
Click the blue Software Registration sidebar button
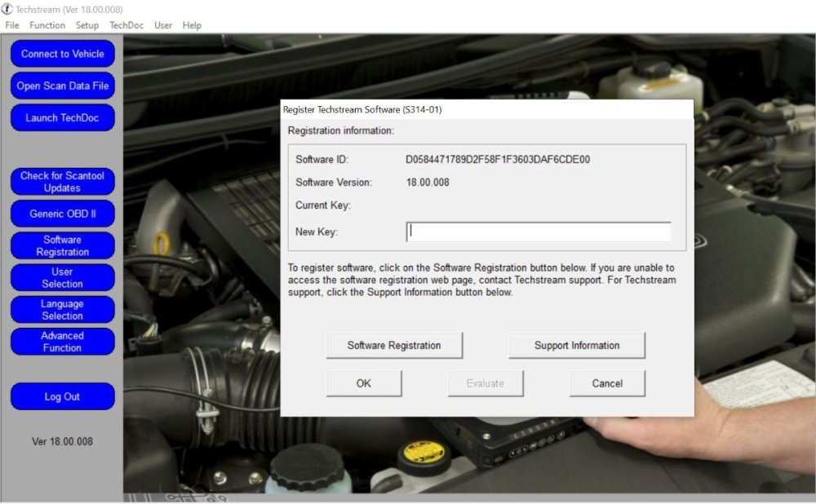click(62, 245)
